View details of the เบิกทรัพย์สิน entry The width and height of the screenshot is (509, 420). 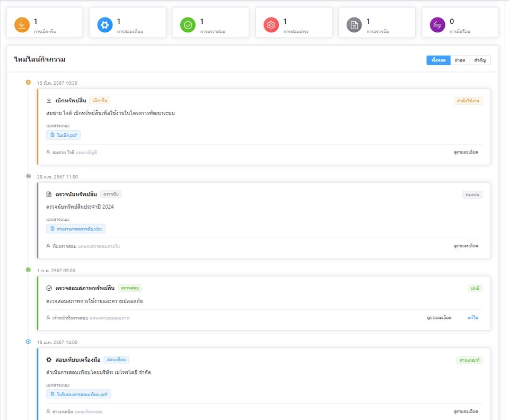466,152
